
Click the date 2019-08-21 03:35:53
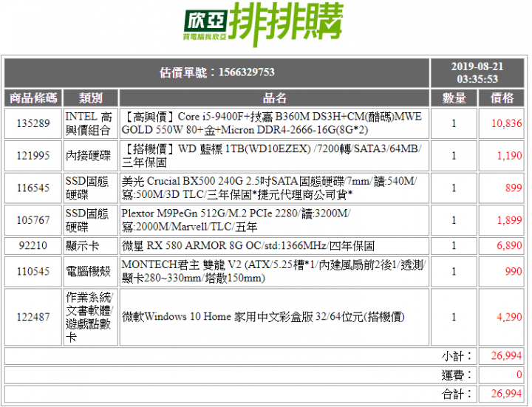pyautogui.click(x=477, y=72)
